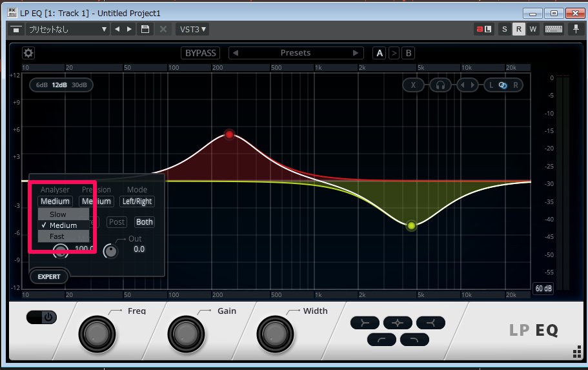Click the Out value 0.0
Image resolution: width=588 pixels, height=370 pixels.
point(139,249)
